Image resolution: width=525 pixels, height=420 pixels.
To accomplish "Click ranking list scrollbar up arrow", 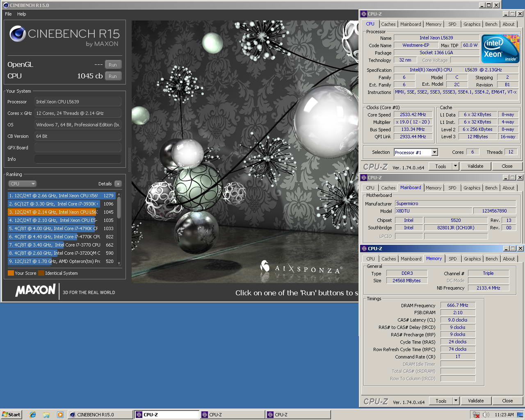I will (x=119, y=194).
